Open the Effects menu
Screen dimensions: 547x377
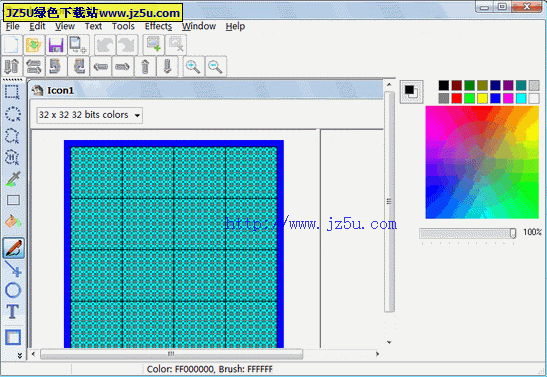point(158,26)
